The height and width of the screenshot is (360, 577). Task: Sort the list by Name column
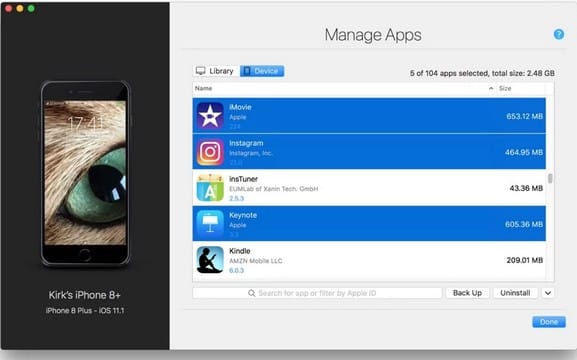click(203, 88)
